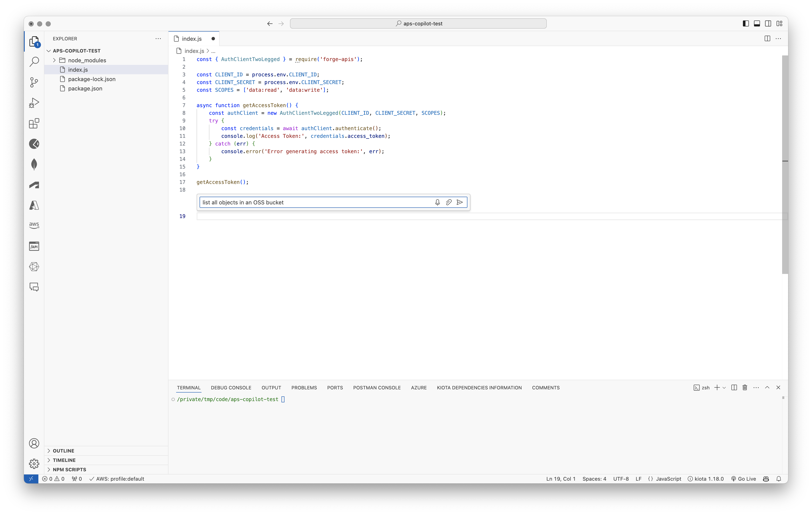Screen dimensions: 812x515
Task: Kill the active terminal with trash icon
Action: pyautogui.click(x=745, y=387)
